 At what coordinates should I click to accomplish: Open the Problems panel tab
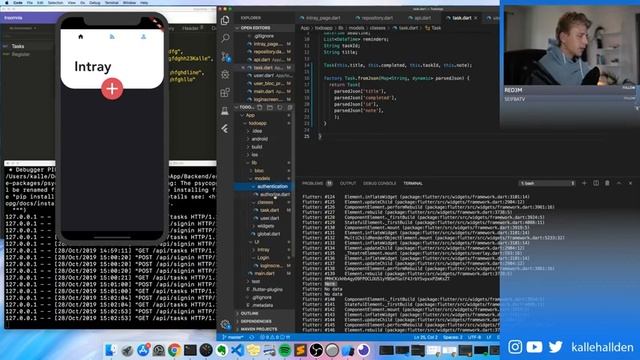click(313, 184)
